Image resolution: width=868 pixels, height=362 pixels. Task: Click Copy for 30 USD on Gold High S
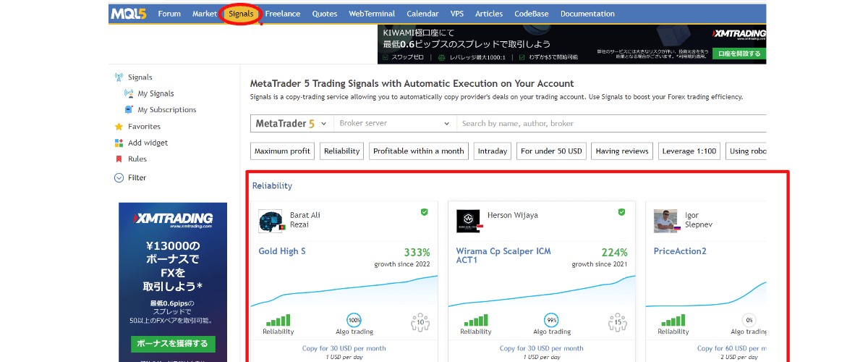344,348
